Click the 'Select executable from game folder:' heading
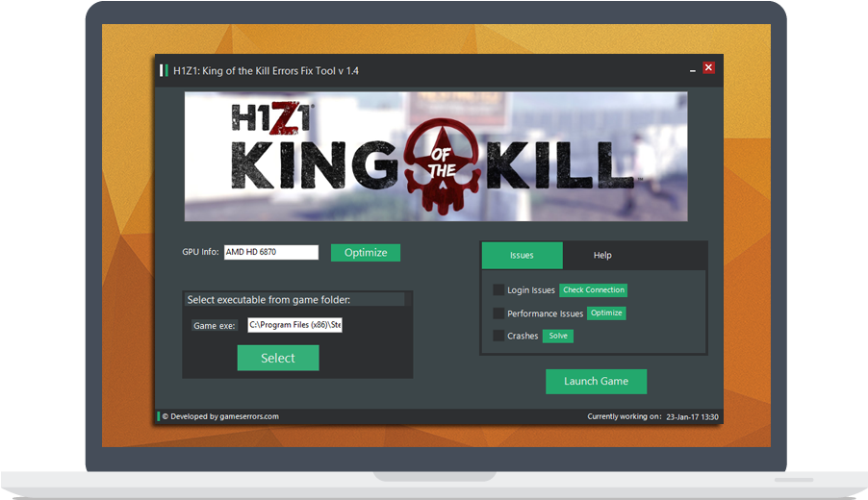868x500 pixels. (268, 300)
